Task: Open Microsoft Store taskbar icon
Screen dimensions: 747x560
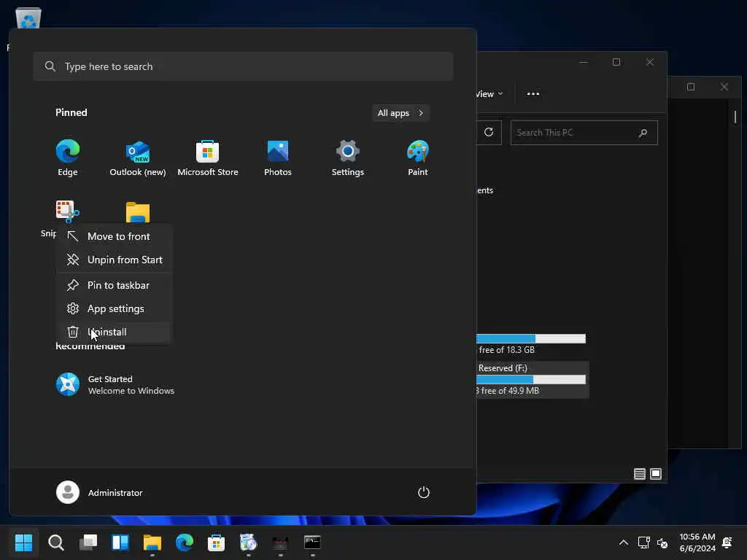Action: coord(216,542)
